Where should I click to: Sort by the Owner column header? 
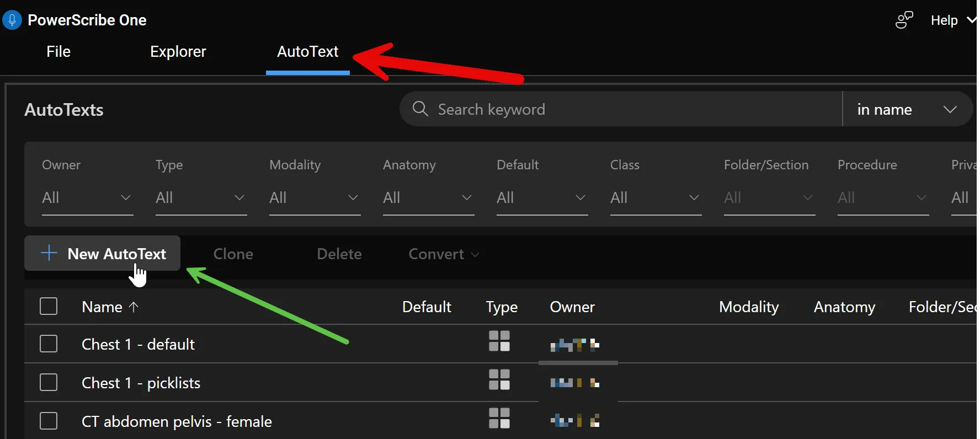(572, 307)
